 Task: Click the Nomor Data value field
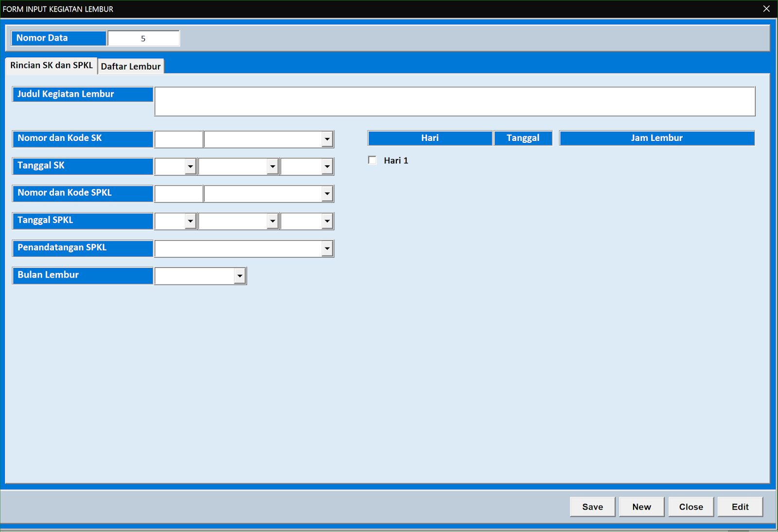coord(143,38)
